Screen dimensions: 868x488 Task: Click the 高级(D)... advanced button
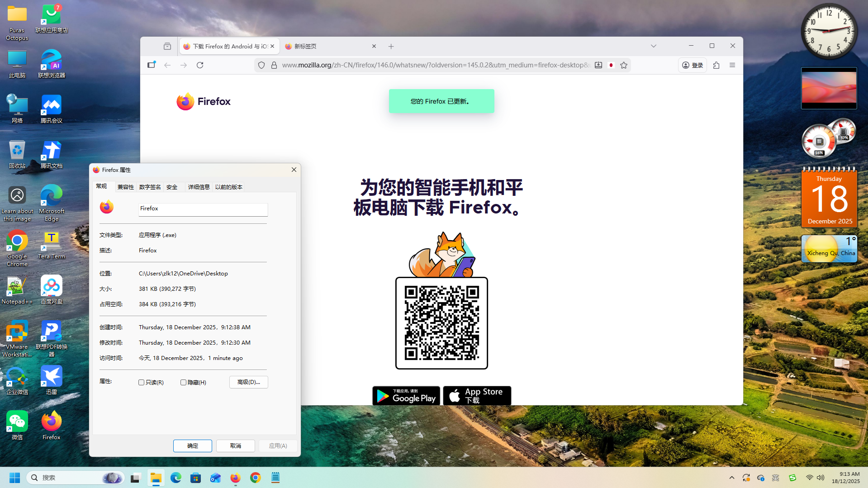[248, 382]
